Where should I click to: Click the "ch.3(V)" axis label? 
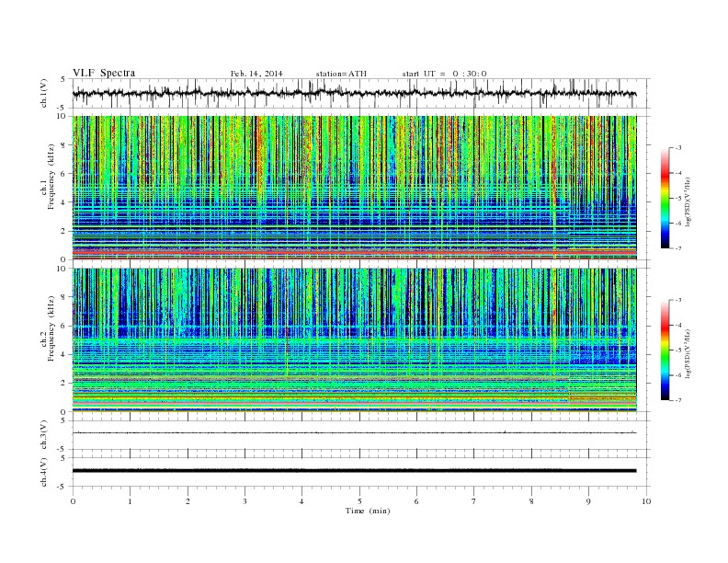tap(44, 435)
